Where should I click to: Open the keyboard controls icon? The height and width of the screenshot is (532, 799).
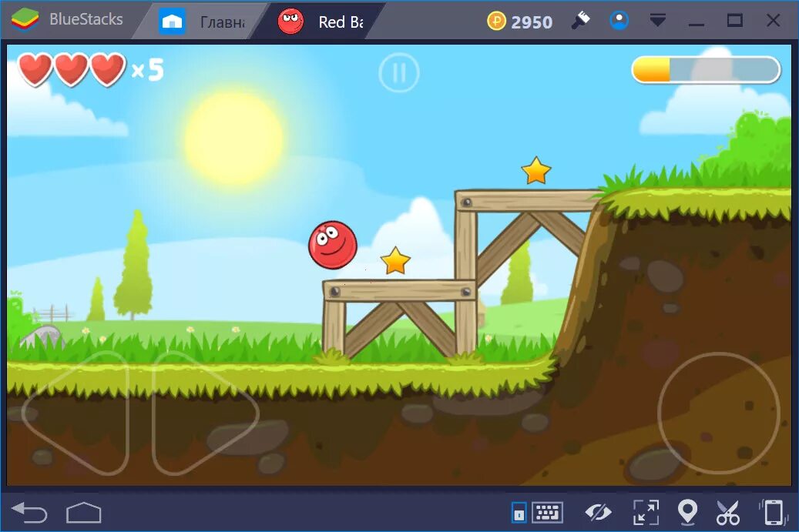[547, 513]
